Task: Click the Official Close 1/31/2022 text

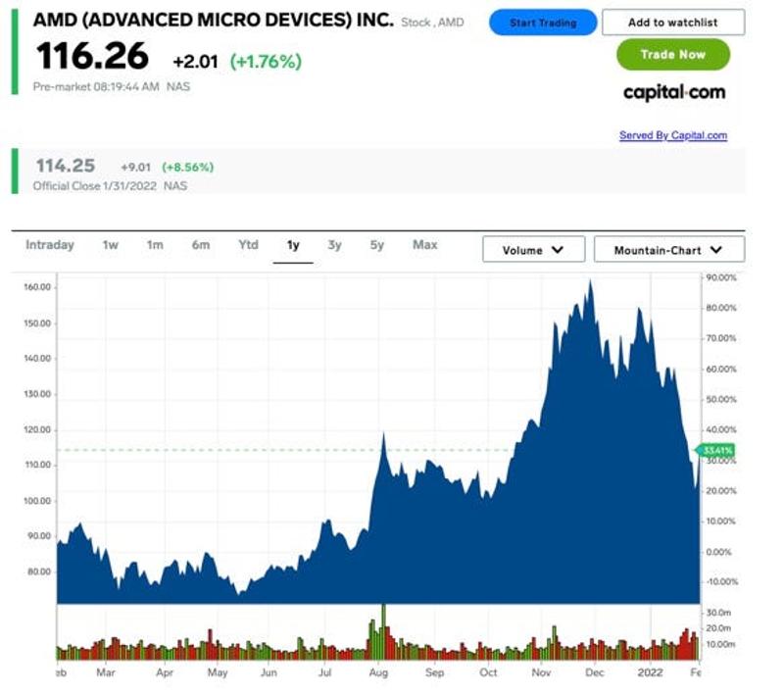Action: coord(94,186)
